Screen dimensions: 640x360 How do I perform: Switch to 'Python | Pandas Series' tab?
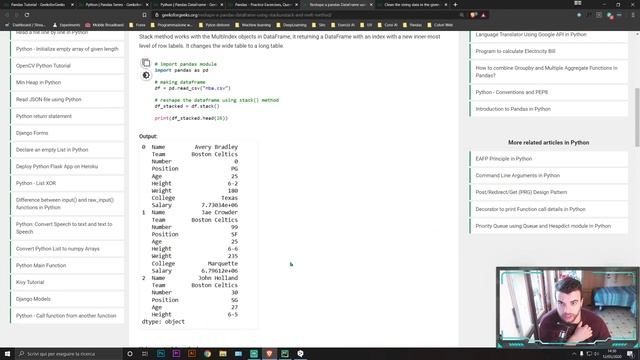(112, 4)
